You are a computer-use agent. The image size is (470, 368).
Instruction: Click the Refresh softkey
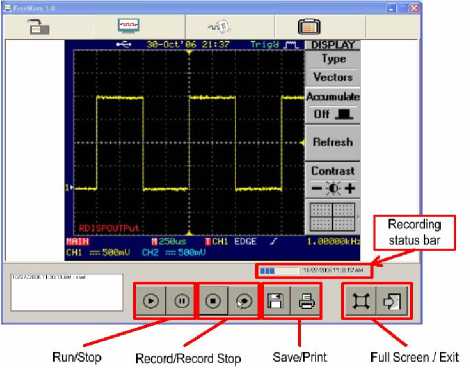tap(333, 142)
